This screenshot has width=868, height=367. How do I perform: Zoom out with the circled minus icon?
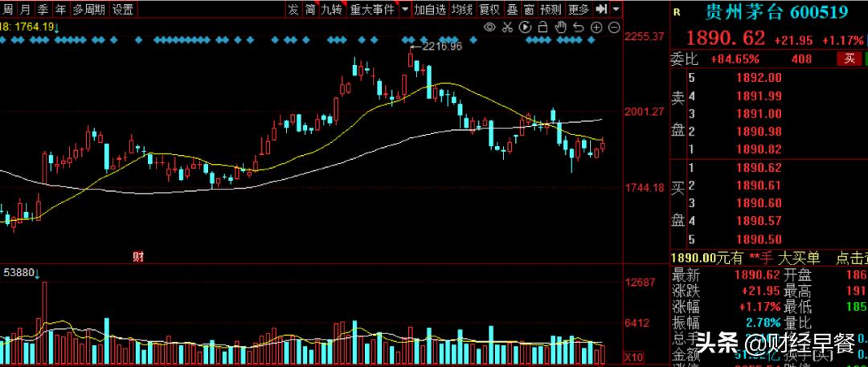click(x=614, y=27)
